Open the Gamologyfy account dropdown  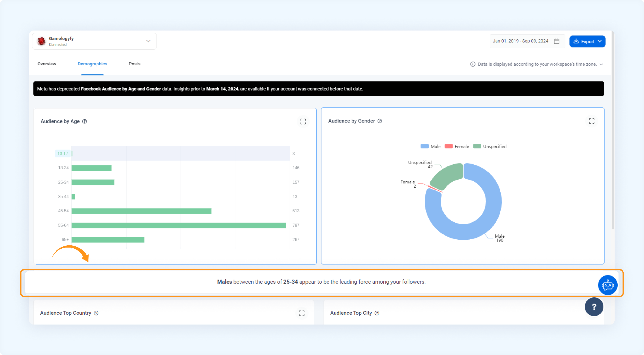pos(94,41)
